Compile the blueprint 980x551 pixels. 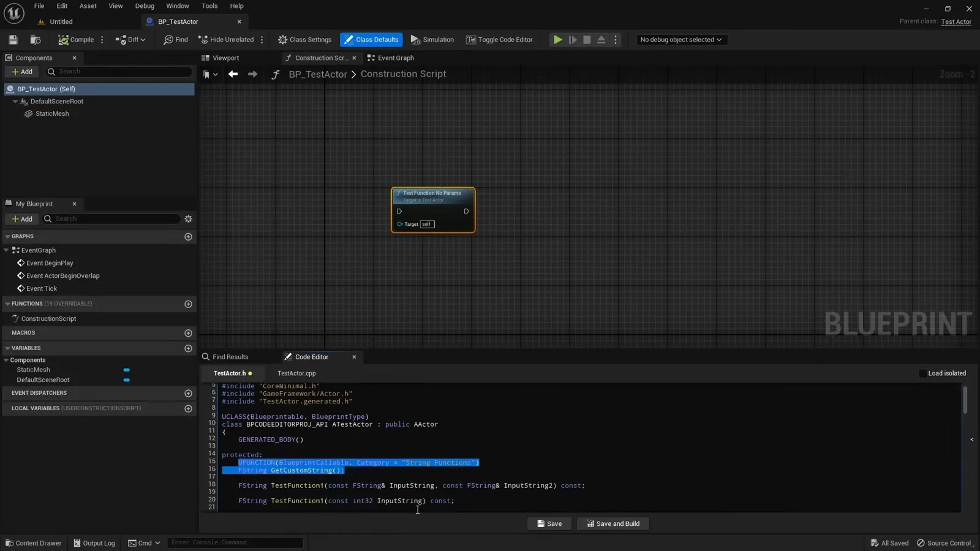click(76, 40)
